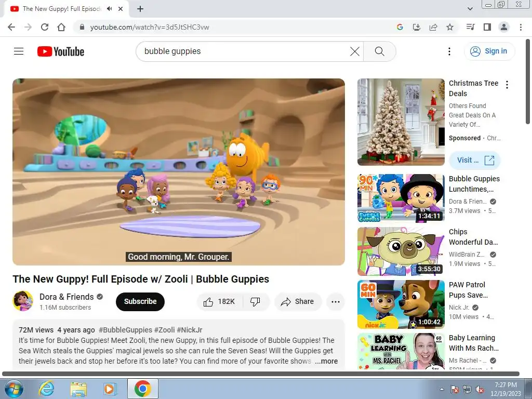Click the Action Center flag tray icon
Viewport: 532px width, 399px height.
[455, 390]
